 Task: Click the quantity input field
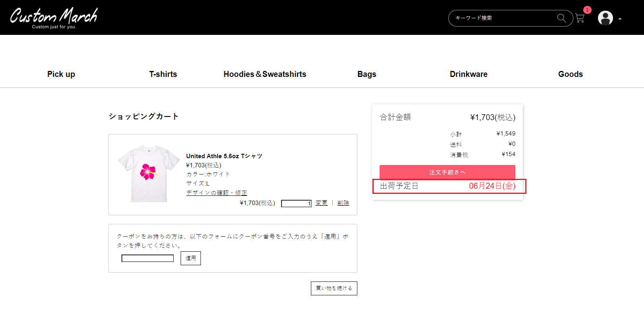tap(296, 203)
